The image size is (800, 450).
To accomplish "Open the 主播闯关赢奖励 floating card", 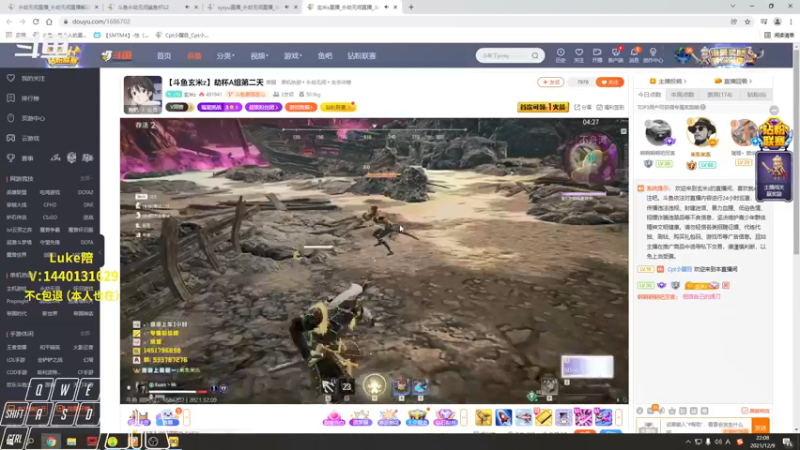I will (774, 176).
